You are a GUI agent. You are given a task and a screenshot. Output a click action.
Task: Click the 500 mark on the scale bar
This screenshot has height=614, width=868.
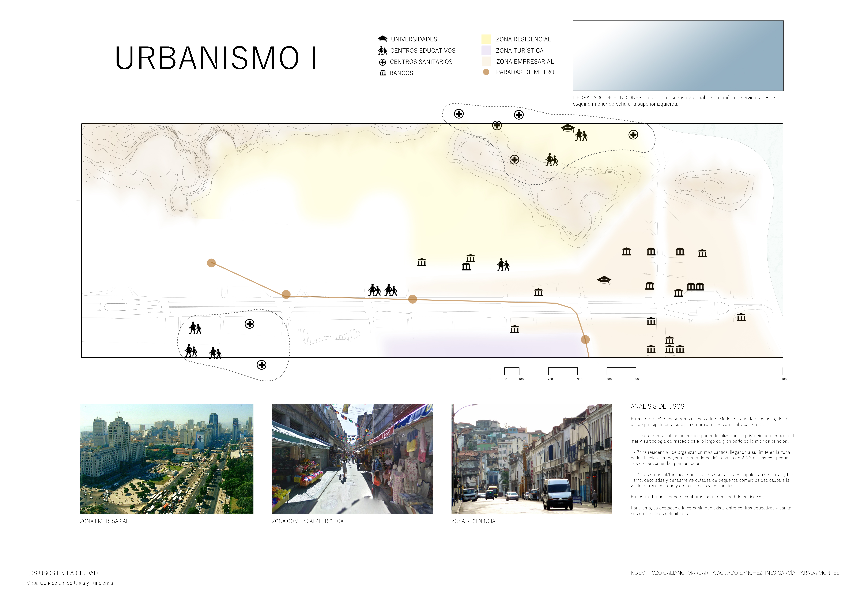tap(638, 379)
